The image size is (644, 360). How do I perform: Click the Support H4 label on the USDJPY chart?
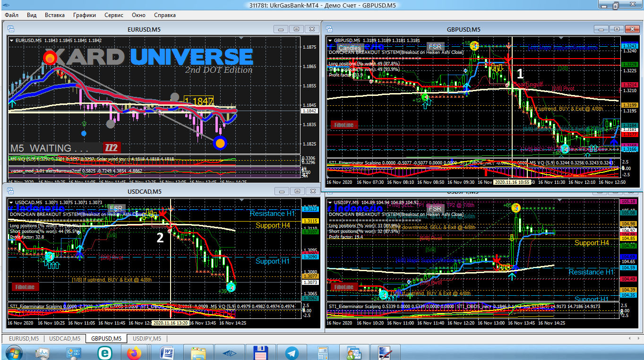pos(592,243)
